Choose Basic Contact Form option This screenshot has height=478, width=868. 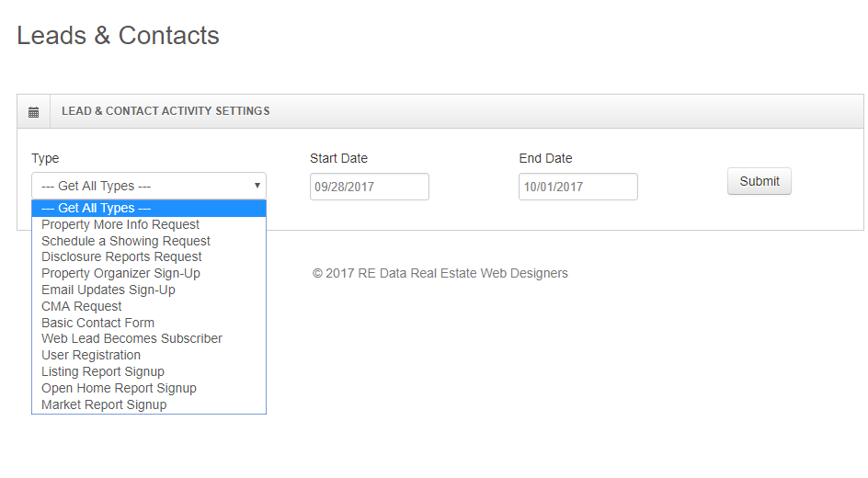149,323
